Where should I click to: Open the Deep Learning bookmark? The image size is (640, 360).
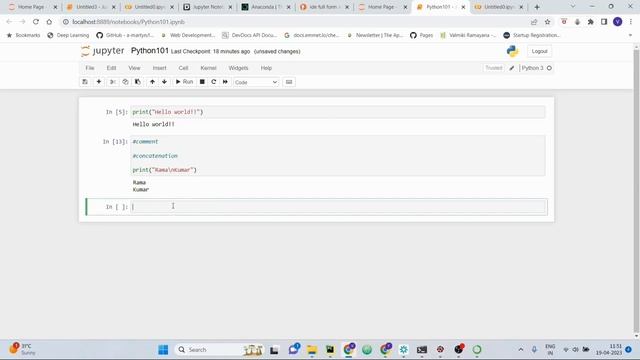click(68, 36)
